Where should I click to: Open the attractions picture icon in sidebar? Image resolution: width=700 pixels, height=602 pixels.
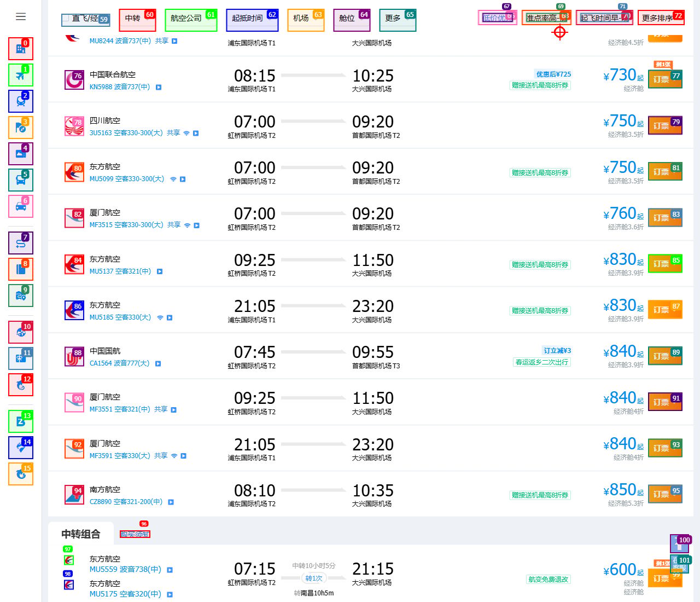(21, 154)
